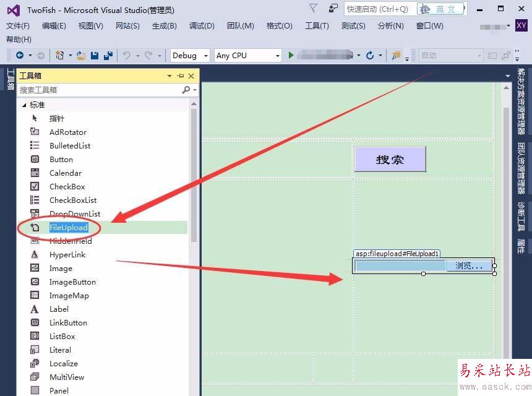Click the 搜索工具箱 search field

[x=100, y=90]
